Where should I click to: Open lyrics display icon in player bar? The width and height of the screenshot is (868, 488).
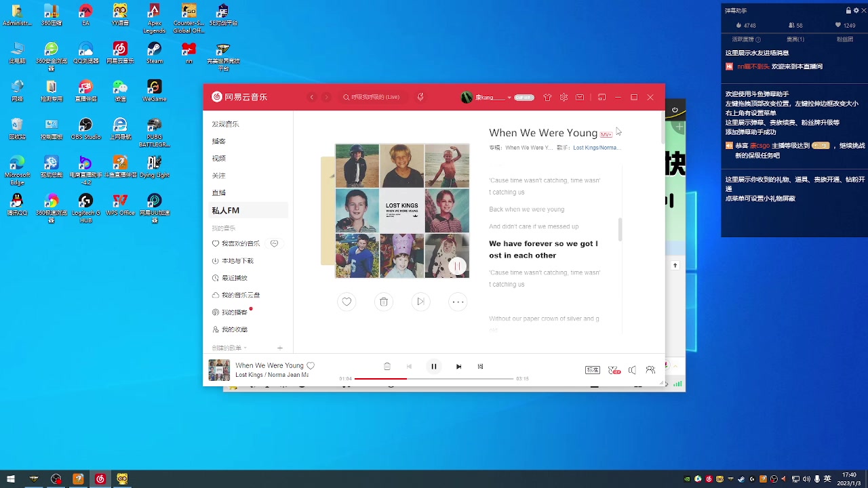pos(480,366)
